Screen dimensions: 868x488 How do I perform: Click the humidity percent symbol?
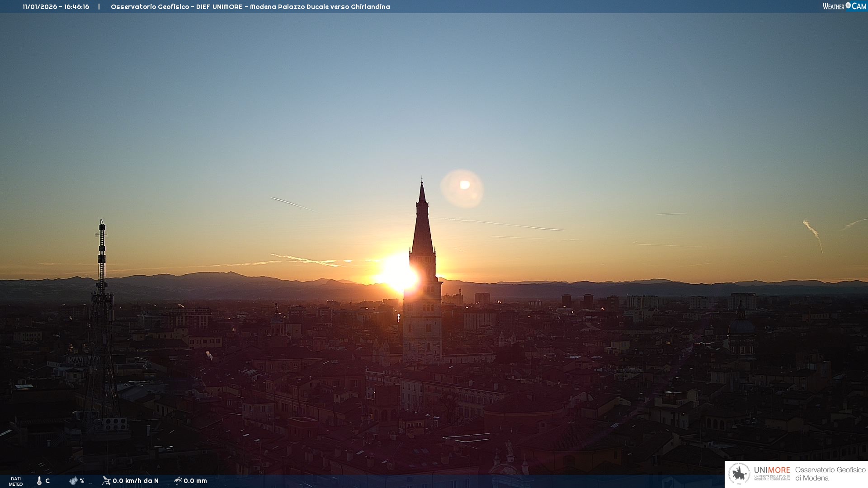[82, 481]
